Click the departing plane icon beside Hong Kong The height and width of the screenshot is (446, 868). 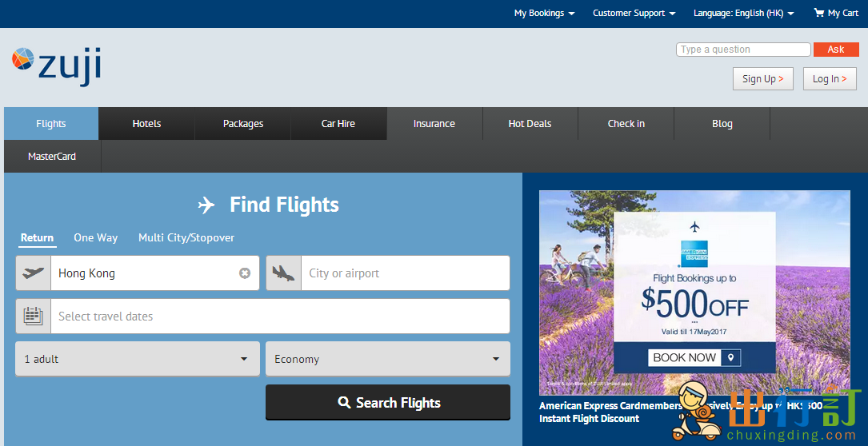(34, 273)
